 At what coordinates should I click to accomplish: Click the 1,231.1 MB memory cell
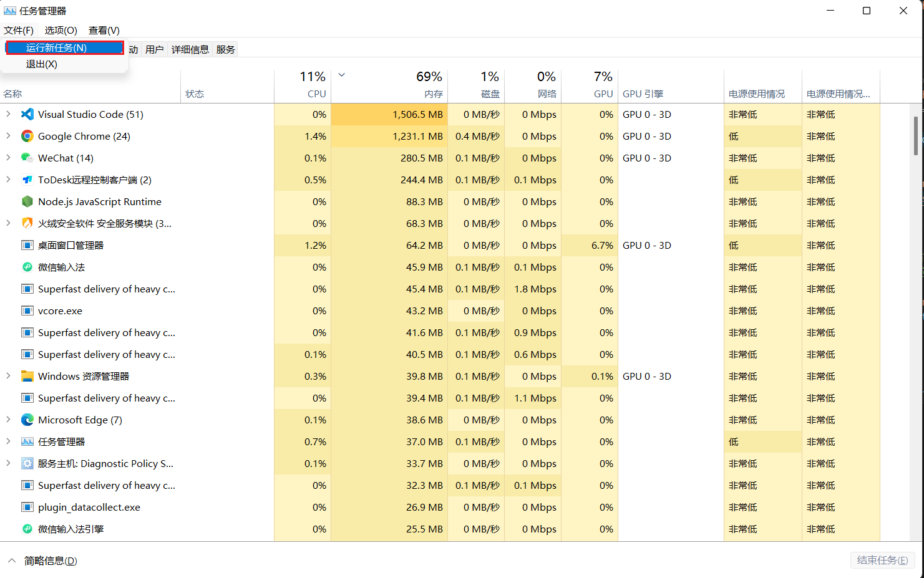389,136
